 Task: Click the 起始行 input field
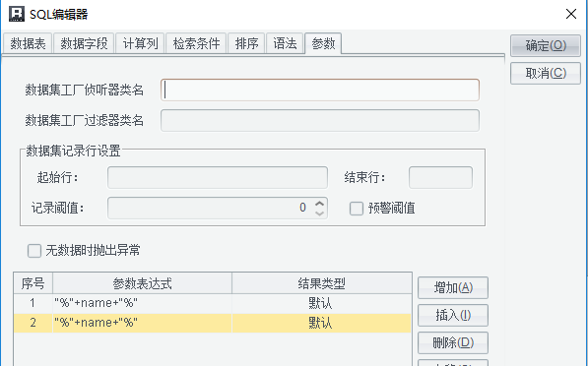tap(218, 177)
